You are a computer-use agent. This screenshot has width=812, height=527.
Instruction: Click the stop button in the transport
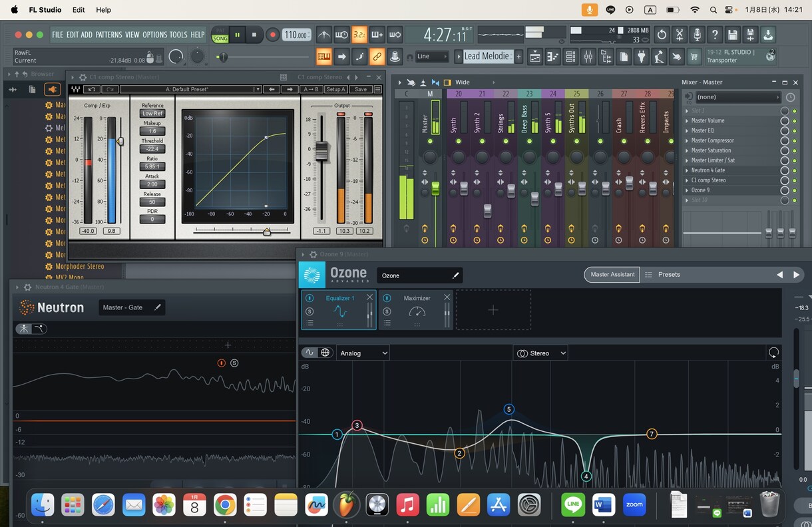pyautogui.click(x=254, y=35)
